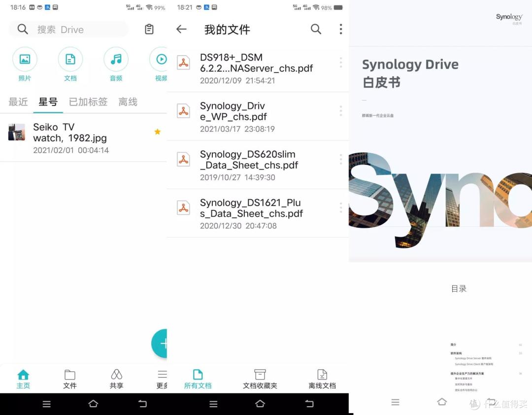Open options for DS918+_DSM pdf

[341, 63]
